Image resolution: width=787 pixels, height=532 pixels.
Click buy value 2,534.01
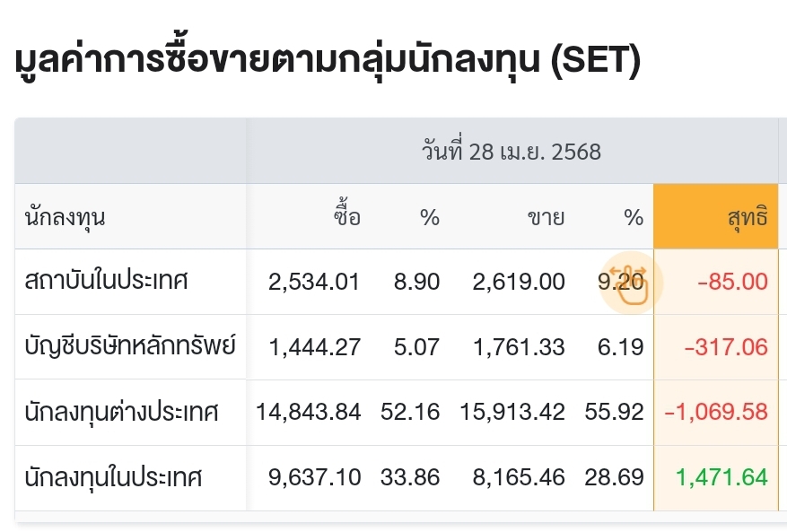(x=314, y=282)
